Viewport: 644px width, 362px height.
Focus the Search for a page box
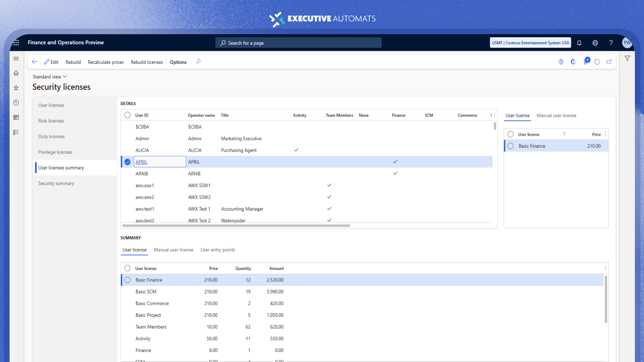pyautogui.click(x=298, y=43)
